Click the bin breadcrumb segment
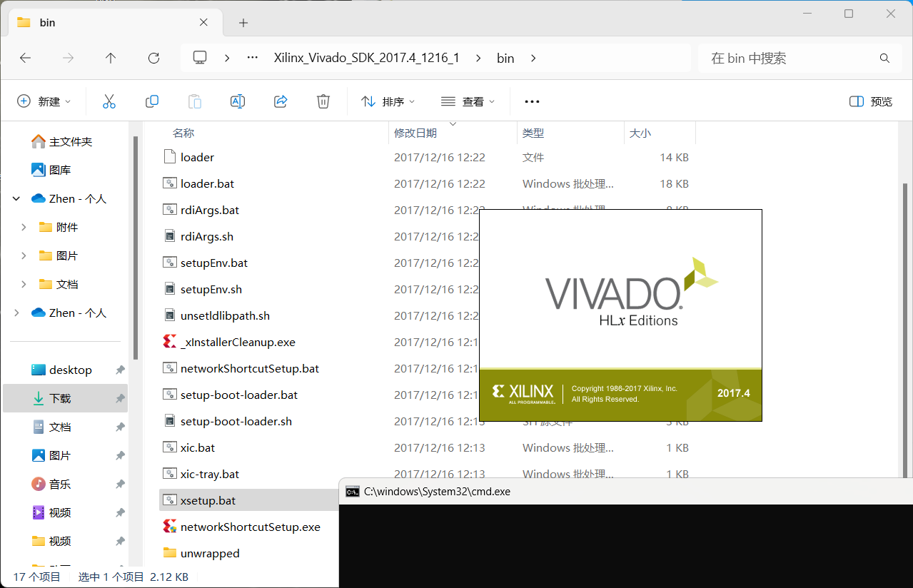Image resolution: width=913 pixels, height=588 pixels. click(x=505, y=59)
